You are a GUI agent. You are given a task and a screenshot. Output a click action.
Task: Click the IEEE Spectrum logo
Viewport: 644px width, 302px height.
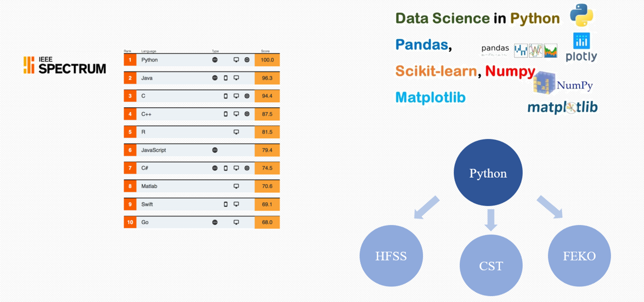tap(64, 65)
